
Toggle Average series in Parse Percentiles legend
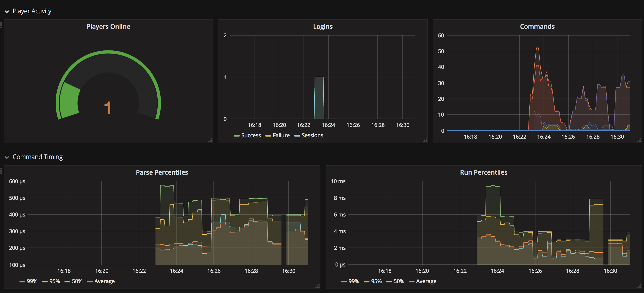tap(104, 281)
